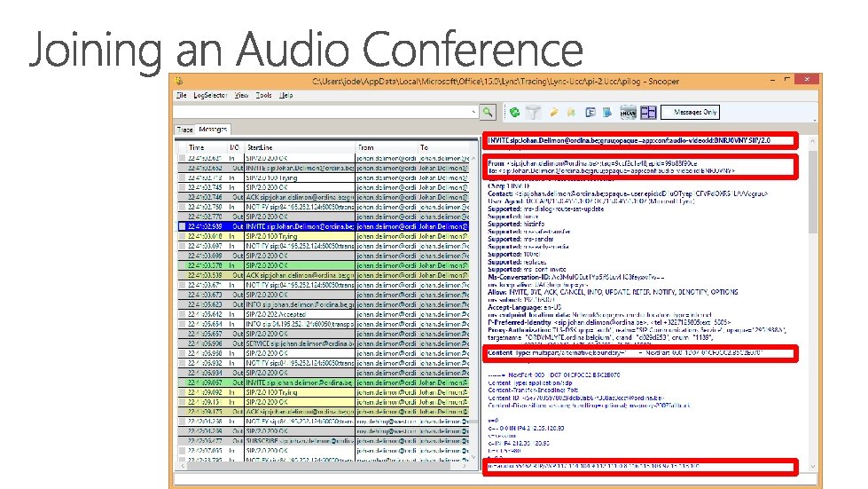This screenshot has width=868, height=489.
Task: Click the yellow bookmark icon
Action: click(571, 113)
